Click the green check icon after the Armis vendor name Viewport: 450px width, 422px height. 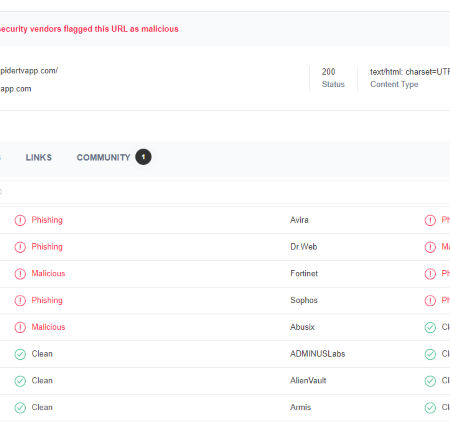tap(430, 407)
